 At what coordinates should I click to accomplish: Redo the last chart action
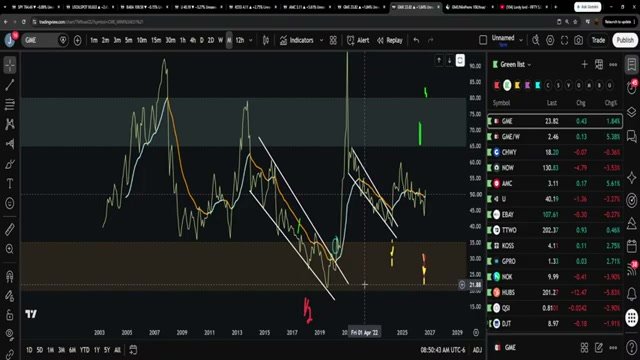point(431,40)
